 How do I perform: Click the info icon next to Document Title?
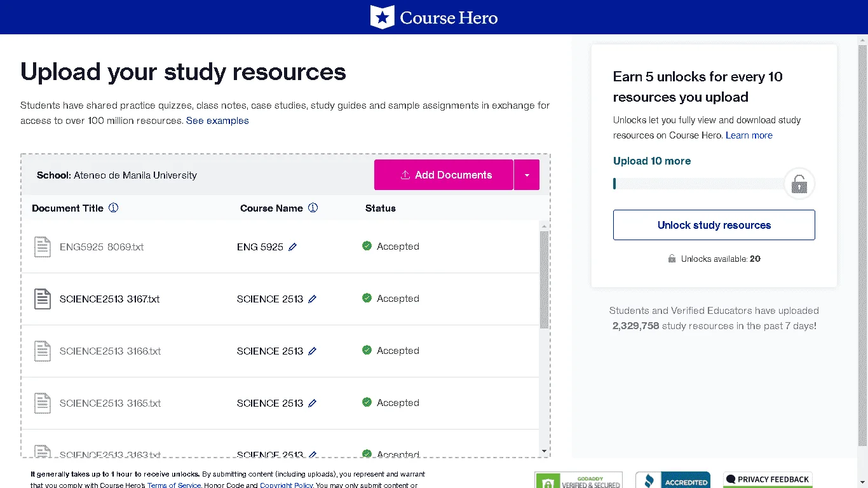click(x=114, y=208)
